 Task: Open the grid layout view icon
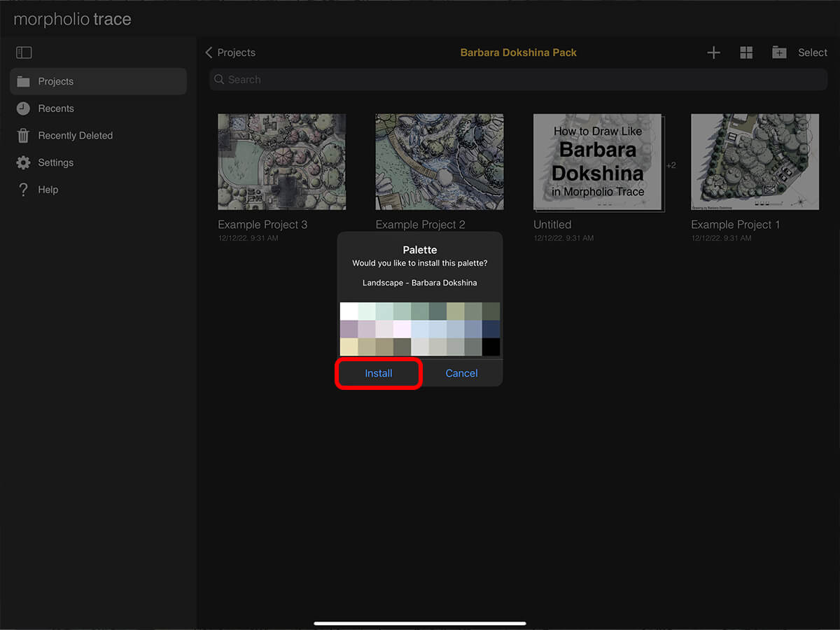[746, 52]
